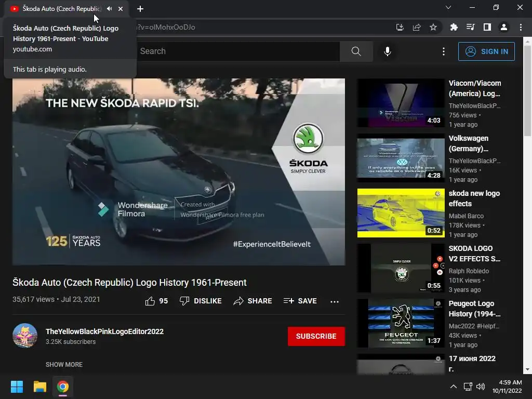Open the Chrome extensions puzzle icon
Viewport: 532px width, 399px height.
[454, 27]
